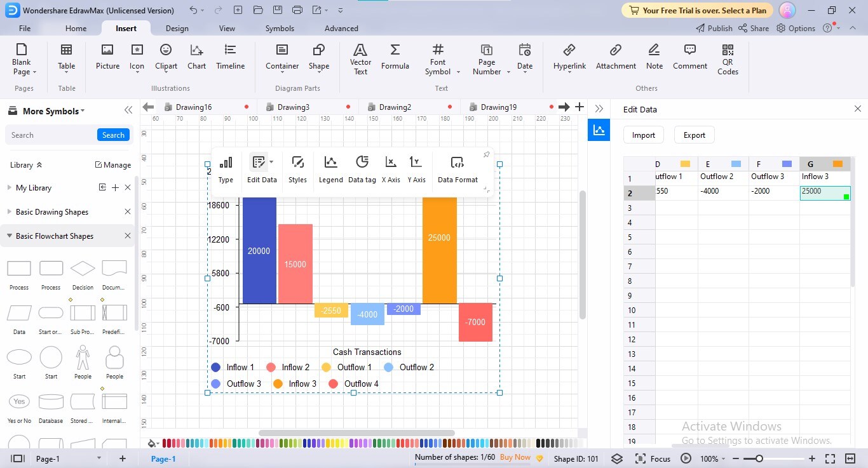Switch to the Drawing3 document tab
The height and width of the screenshot is (468, 868).
293,107
